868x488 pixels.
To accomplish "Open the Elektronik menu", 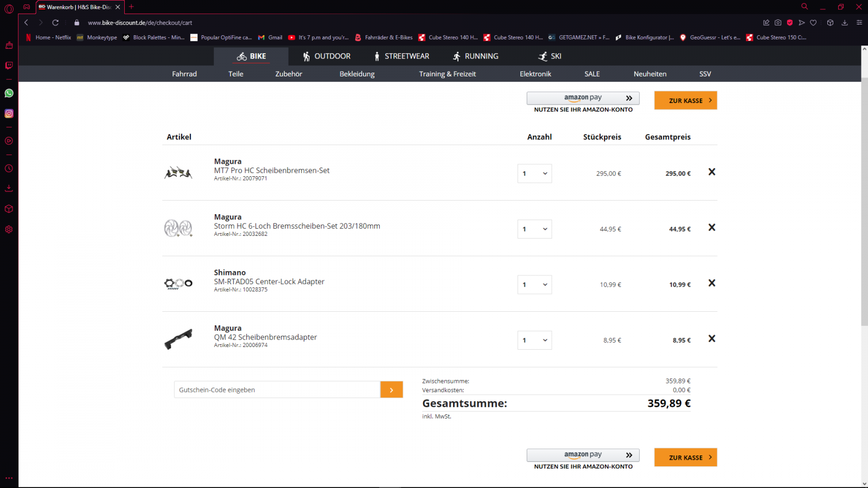I will click(535, 74).
